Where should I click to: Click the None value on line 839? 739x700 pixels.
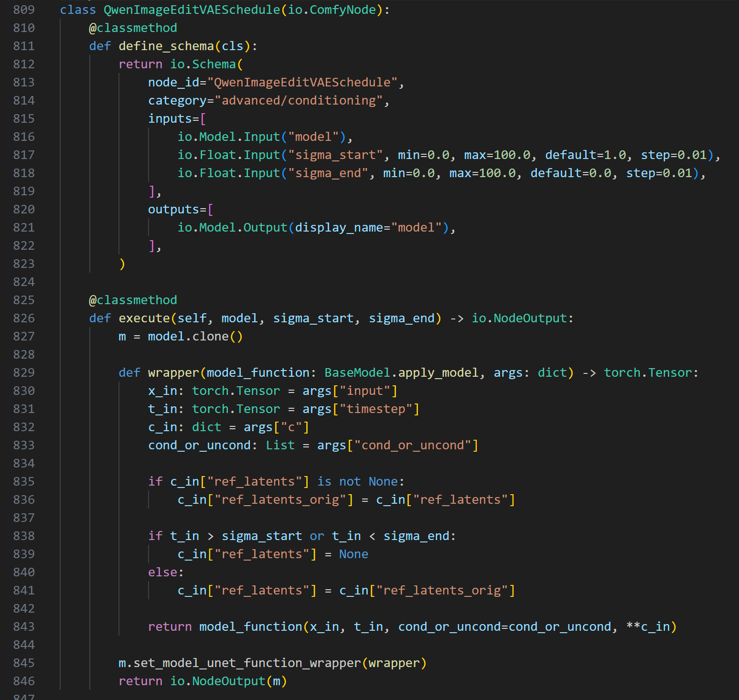tap(354, 554)
